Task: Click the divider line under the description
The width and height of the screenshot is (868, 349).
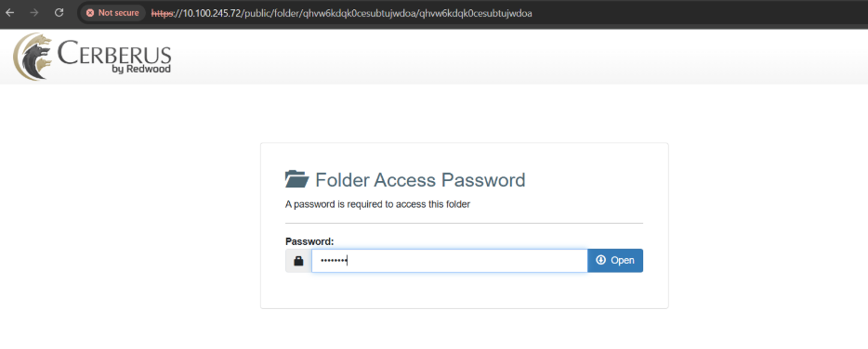Action: (464, 223)
